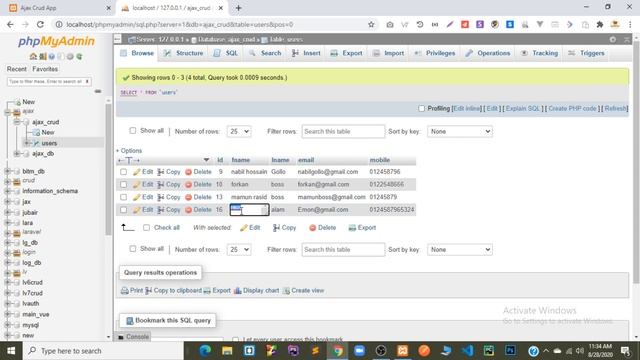
Task: Open the column options dropdown arrow in header
Action: click(x=207, y=160)
